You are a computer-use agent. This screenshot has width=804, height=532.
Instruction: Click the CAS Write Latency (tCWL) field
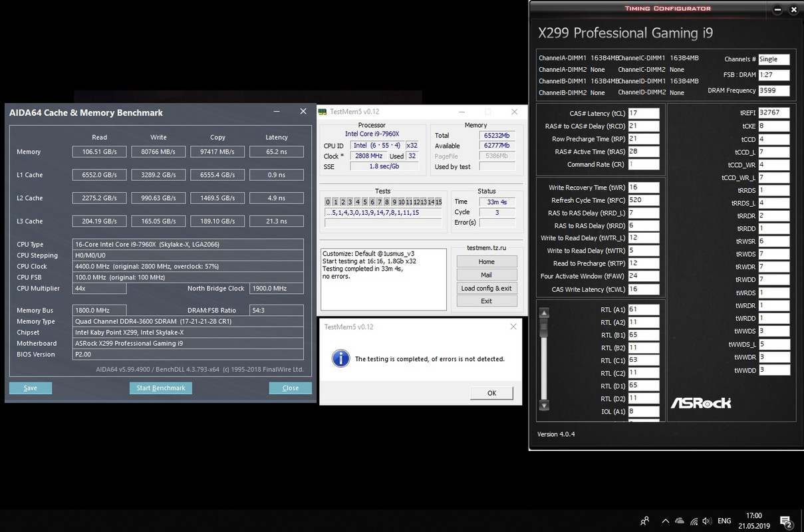[643, 289]
